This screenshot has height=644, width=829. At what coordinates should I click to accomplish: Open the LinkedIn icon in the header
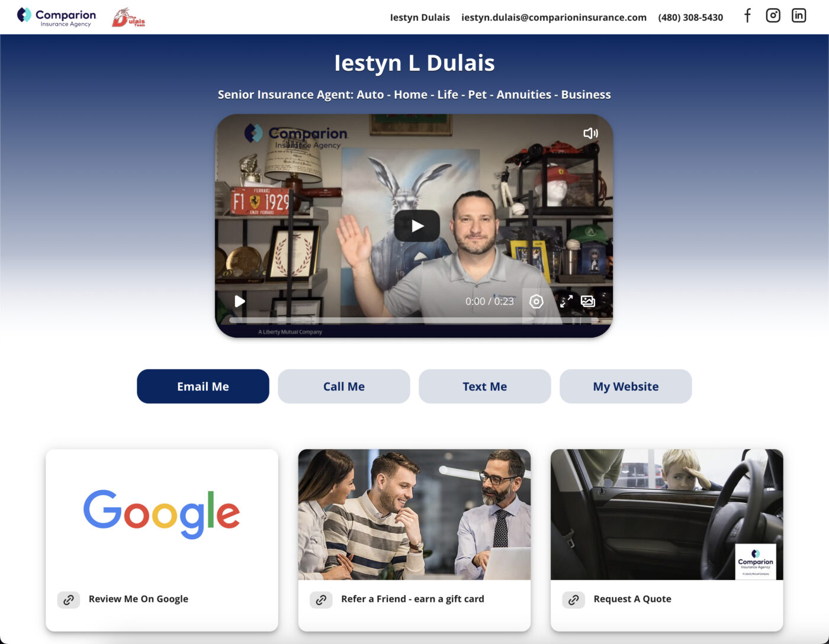point(799,15)
